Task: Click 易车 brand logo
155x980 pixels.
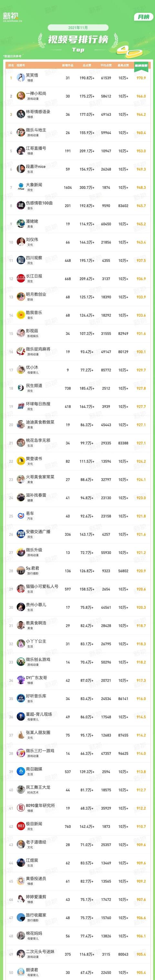Action: pos(21,516)
